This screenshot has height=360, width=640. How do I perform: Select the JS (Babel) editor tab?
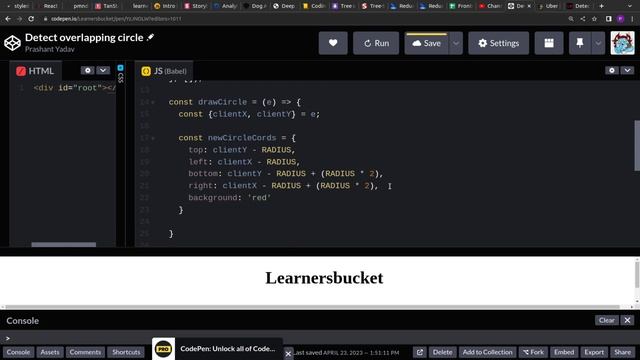pyautogui.click(x=164, y=71)
